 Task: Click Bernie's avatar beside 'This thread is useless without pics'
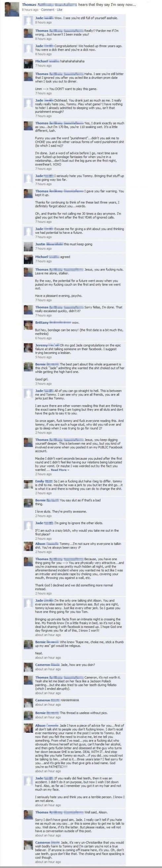(28, 715)
